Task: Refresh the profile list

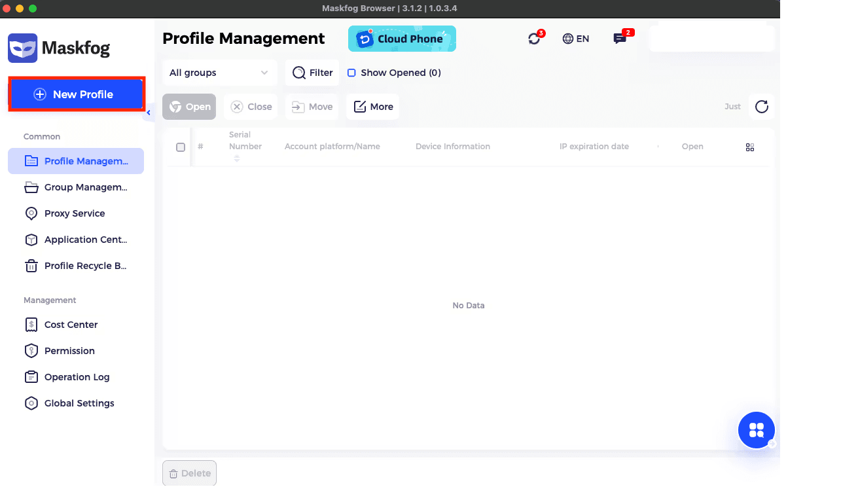Action: click(x=762, y=107)
